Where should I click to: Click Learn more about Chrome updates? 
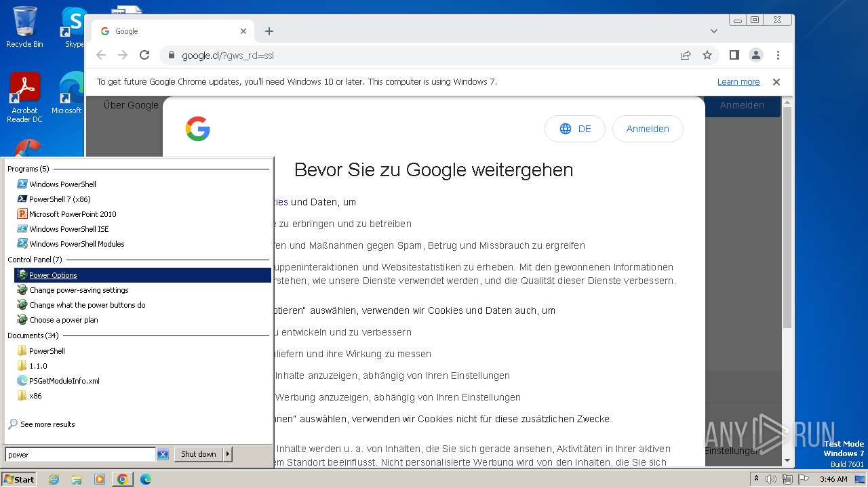[x=738, y=82]
